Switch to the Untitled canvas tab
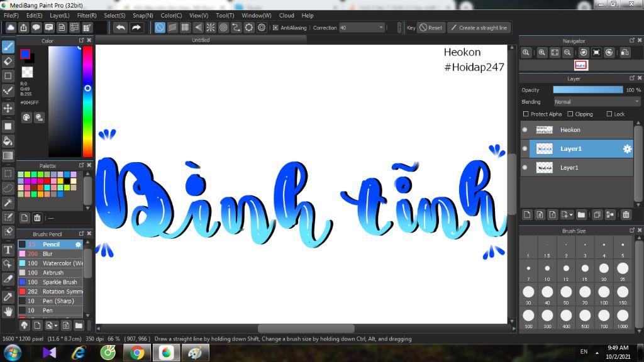 click(x=201, y=40)
